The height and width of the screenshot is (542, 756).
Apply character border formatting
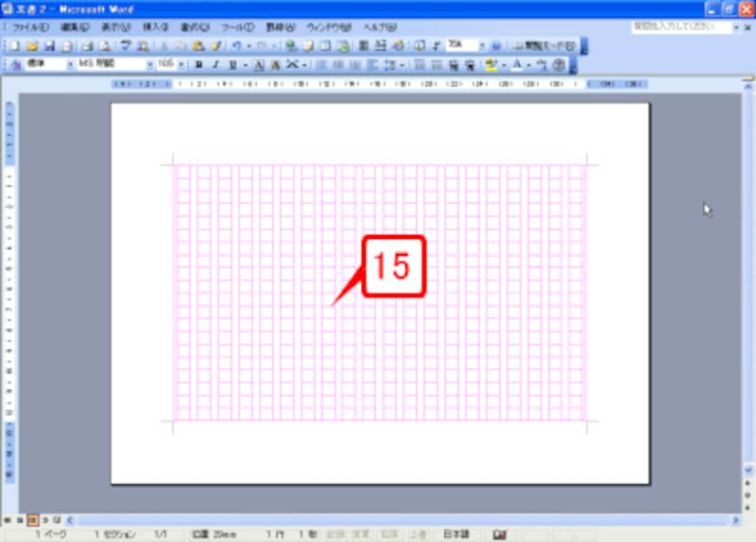pos(259,65)
